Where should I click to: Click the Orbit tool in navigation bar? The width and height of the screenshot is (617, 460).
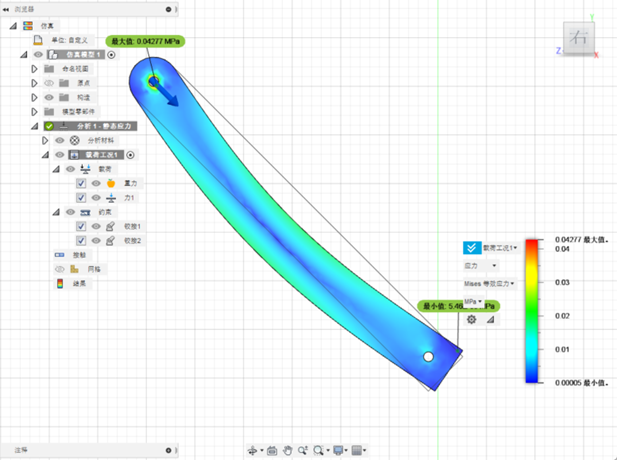coord(253,450)
